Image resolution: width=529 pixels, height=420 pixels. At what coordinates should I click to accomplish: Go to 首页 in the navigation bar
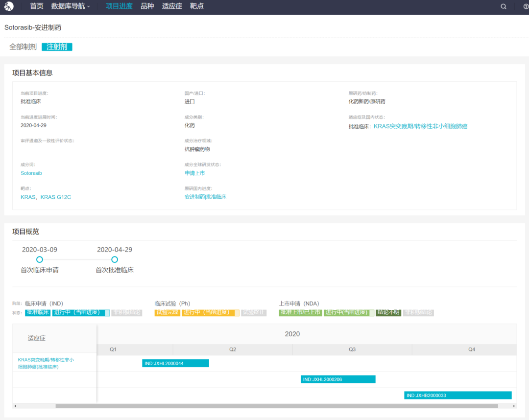(x=36, y=6)
